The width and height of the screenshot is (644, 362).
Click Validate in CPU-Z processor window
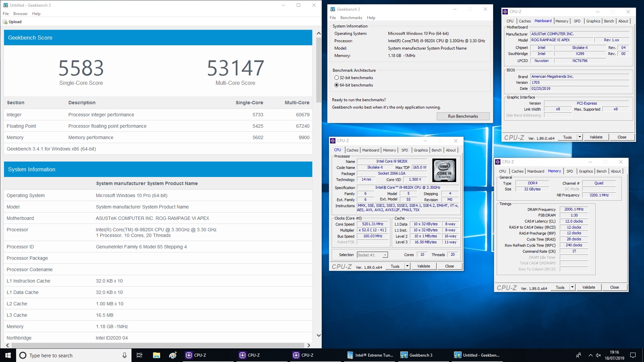(424, 266)
